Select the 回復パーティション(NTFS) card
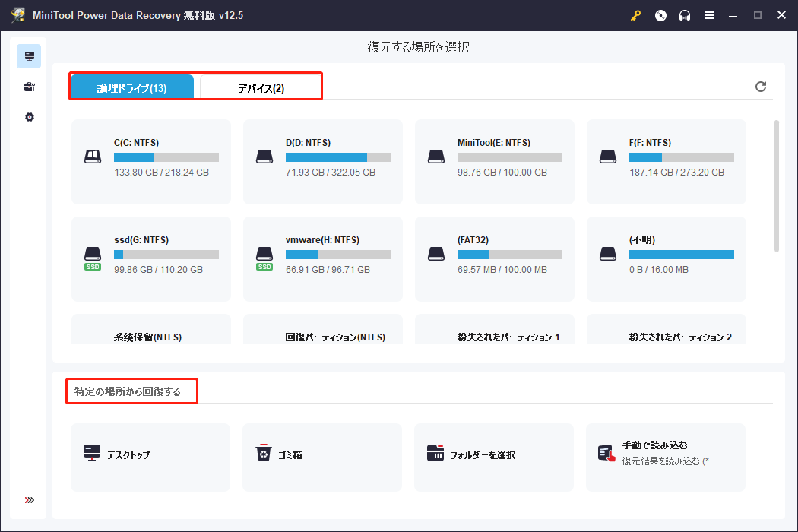798x532 pixels. 323,329
